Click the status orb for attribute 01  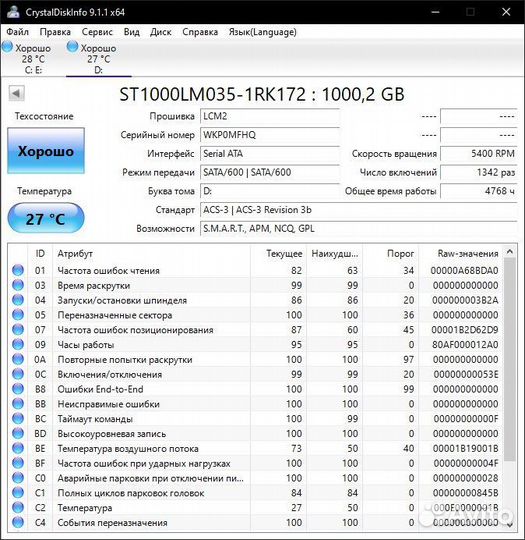(x=18, y=270)
